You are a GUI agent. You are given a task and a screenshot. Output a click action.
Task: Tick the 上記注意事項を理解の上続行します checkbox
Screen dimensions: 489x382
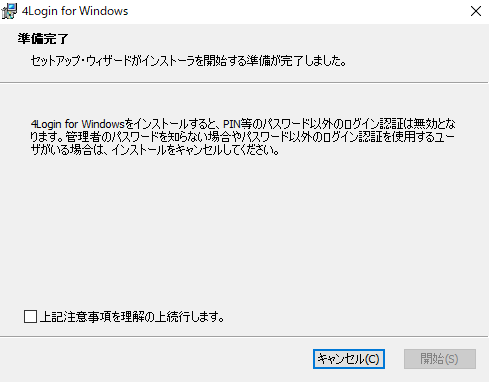(x=30, y=316)
